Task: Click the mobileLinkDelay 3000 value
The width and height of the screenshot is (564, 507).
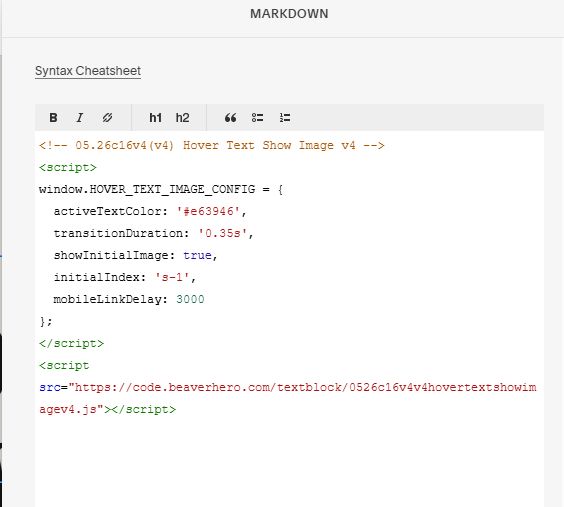Action: tap(190, 299)
